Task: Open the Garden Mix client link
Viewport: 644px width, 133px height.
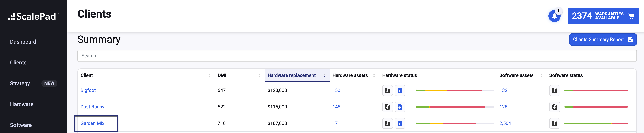Action: click(92, 123)
